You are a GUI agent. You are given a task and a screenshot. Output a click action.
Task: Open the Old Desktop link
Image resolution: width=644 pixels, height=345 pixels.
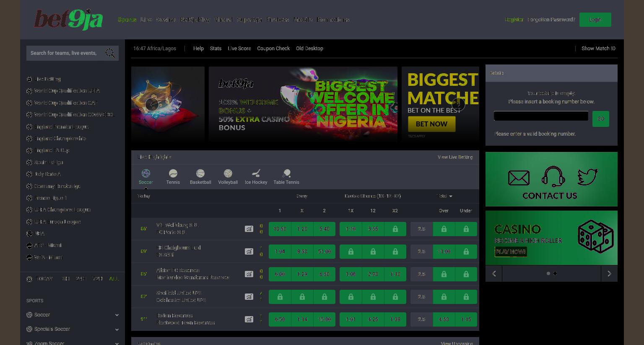click(x=309, y=49)
